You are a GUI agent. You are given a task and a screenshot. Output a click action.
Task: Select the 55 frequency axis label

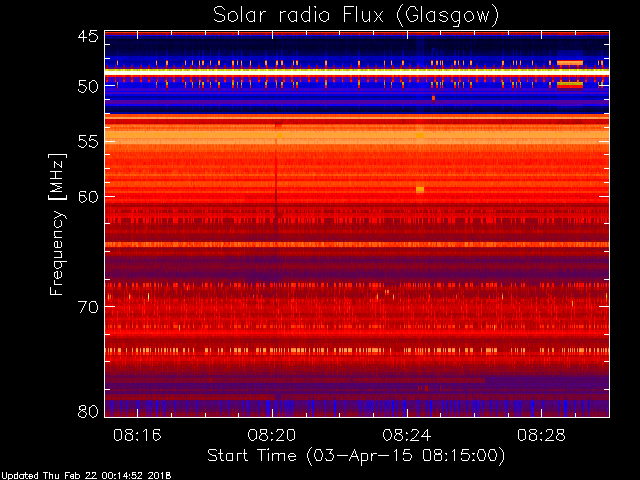pos(88,142)
